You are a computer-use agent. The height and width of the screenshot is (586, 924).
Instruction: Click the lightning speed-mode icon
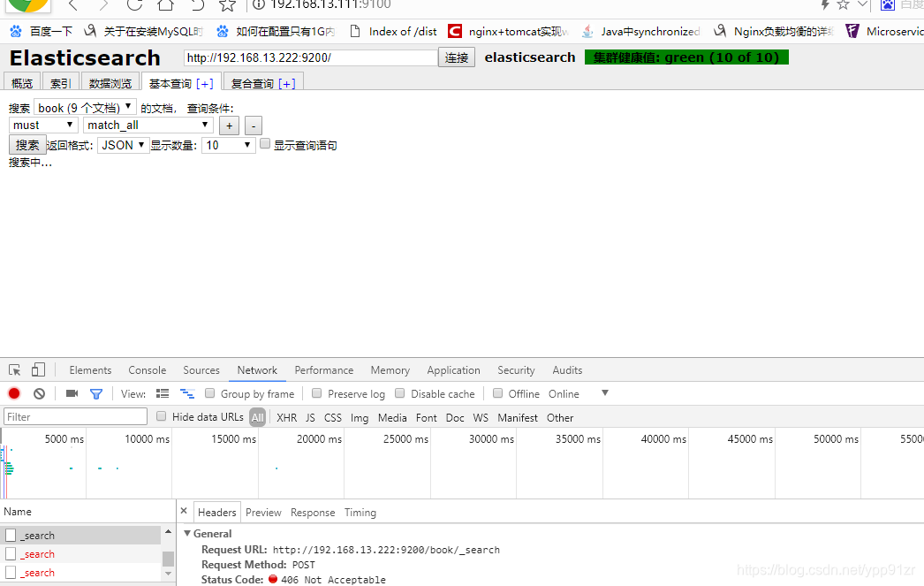pos(825,4)
